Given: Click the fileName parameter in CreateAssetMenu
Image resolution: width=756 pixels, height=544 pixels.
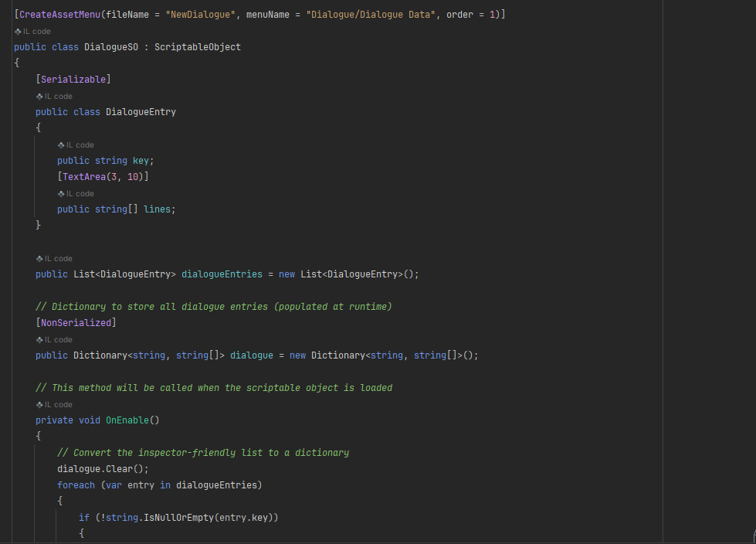Looking at the screenshot, I should [x=127, y=15].
